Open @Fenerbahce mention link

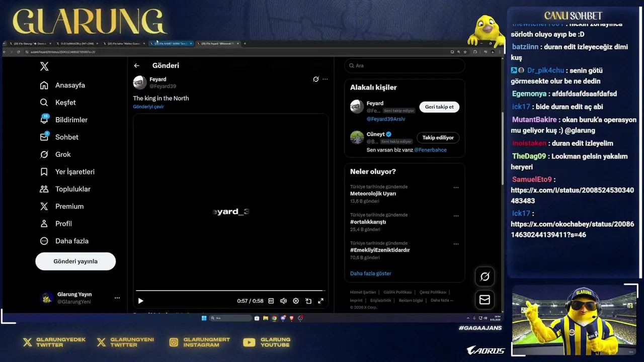[430, 150]
